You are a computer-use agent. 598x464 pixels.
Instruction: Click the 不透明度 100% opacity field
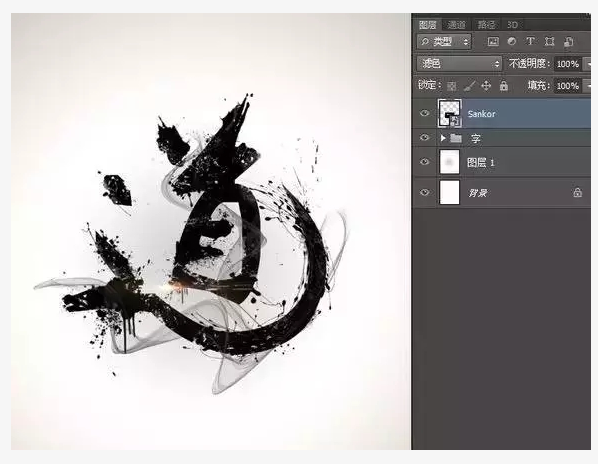click(567, 64)
